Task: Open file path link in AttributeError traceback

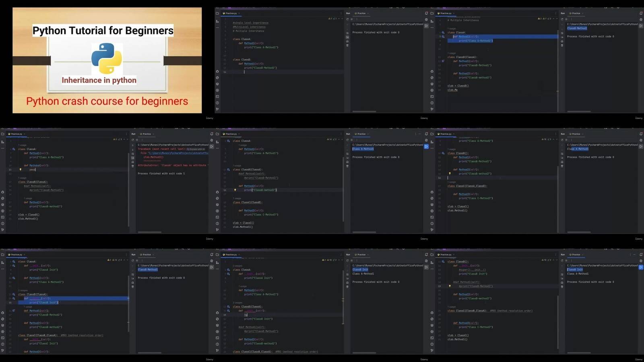Action: tap(178, 153)
